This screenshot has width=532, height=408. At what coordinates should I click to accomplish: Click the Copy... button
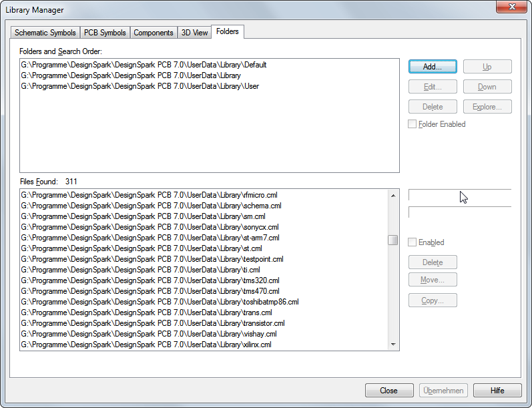pos(433,300)
